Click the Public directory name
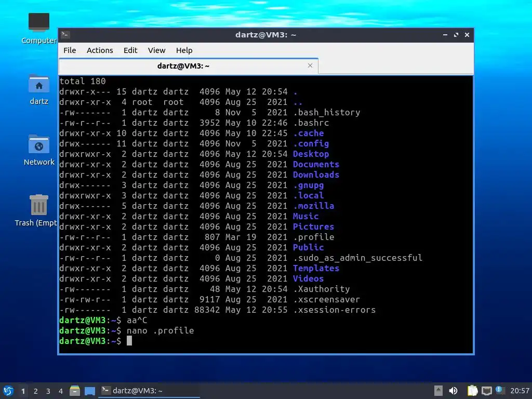The height and width of the screenshot is (399, 532). [x=309, y=247]
